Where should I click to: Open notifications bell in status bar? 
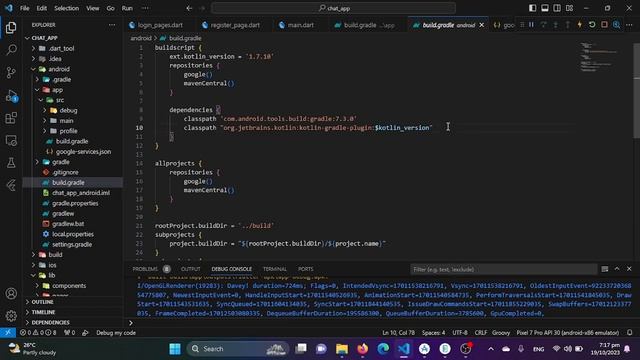[630, 333]
